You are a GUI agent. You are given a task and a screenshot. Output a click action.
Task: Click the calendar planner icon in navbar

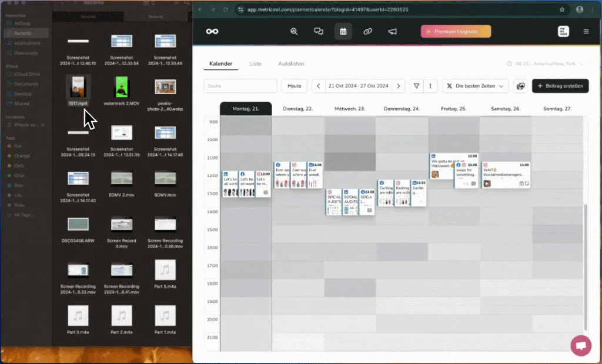pos(343,31)
